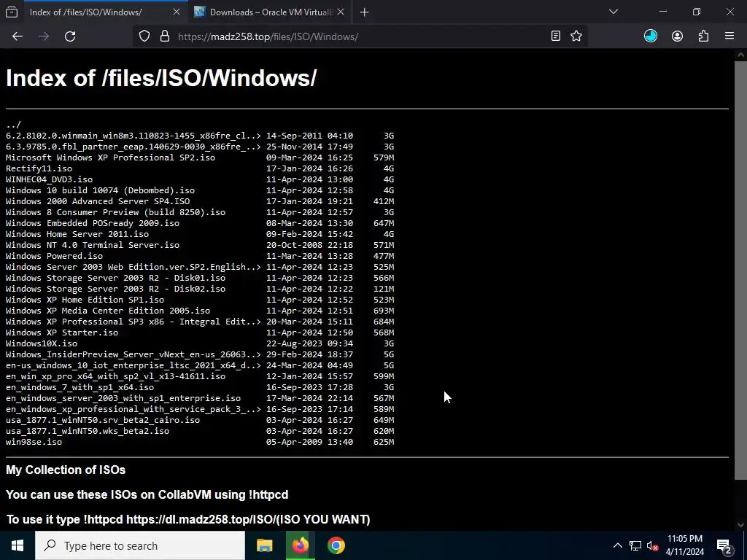The height and width of the screenshot is (560, 747).
Task: Download Rectify11.iso
Action: click(x=39, y=168)
